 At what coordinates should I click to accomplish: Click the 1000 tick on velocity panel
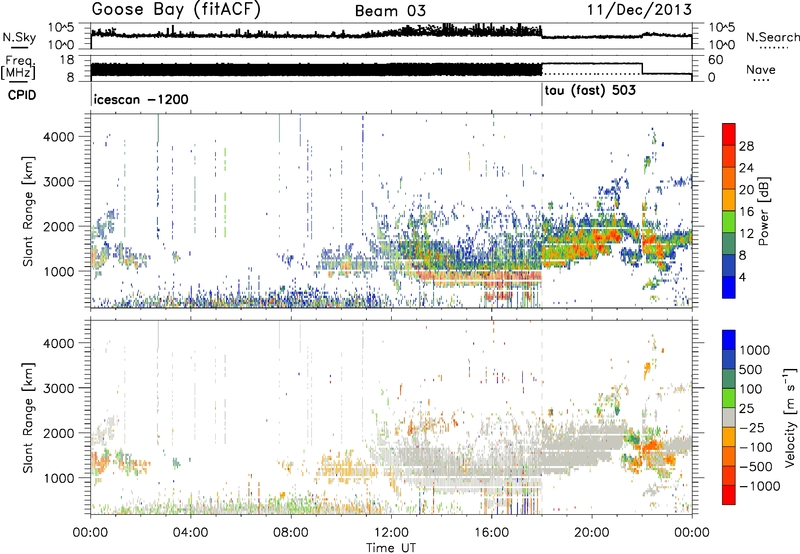[59, 477]
